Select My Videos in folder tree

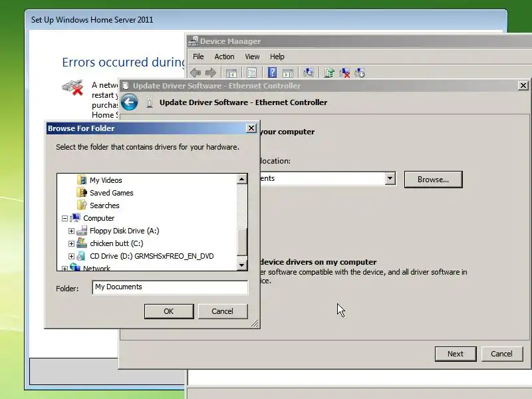click(106, 180)
